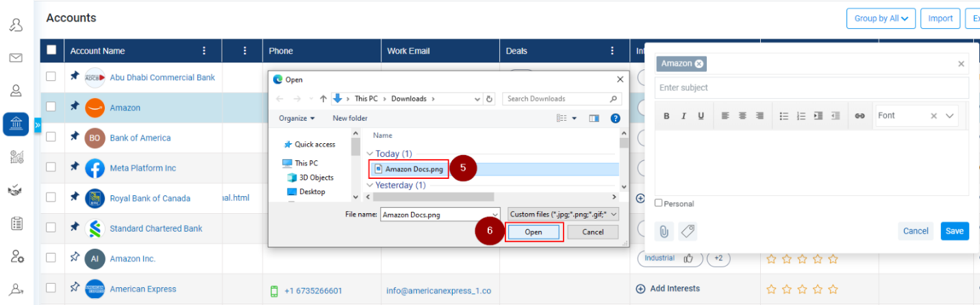The width and height of the screenshot is (980, 305).
Task: Click the Help icon in the Open dialog
Action: point(615,119)
